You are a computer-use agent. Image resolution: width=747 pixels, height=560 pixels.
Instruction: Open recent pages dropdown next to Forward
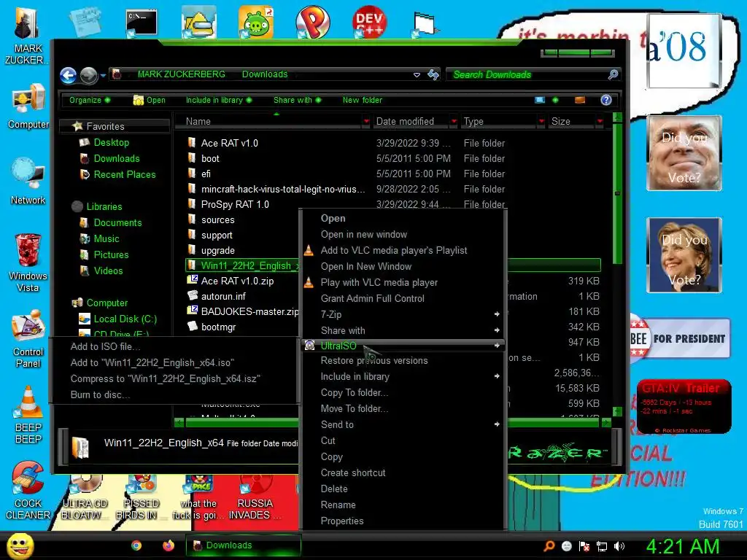pyautogui.click(x=103, y=75)
